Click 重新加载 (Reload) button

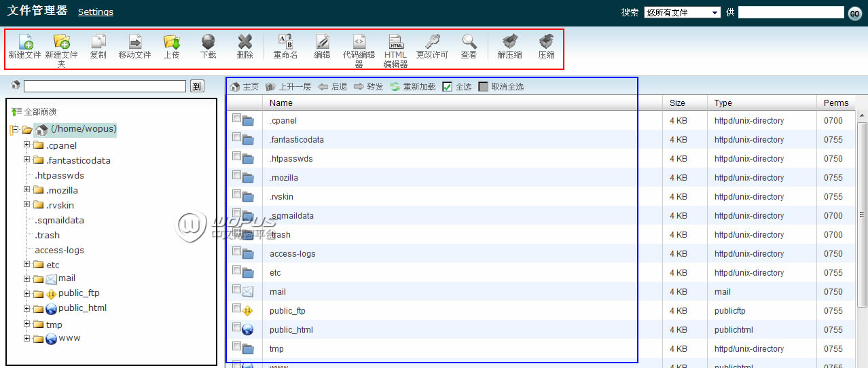pos(413,87)
